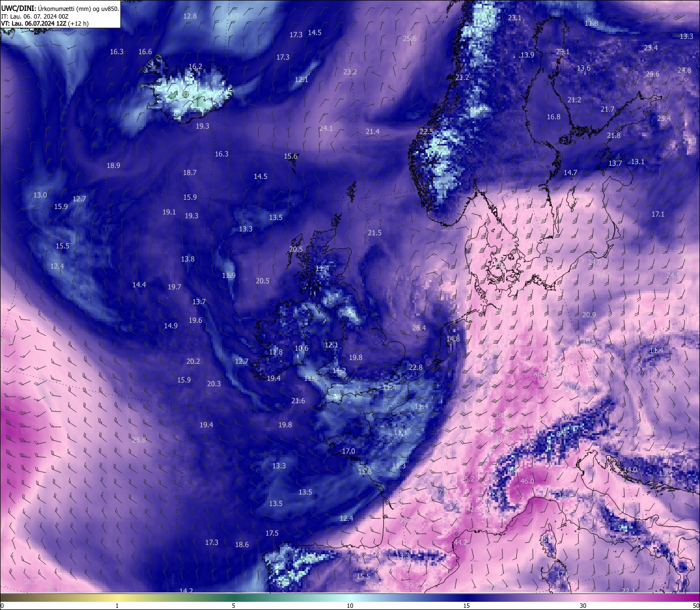Select the 13.8 map value
700x610 pixels.
coord(188,259)
